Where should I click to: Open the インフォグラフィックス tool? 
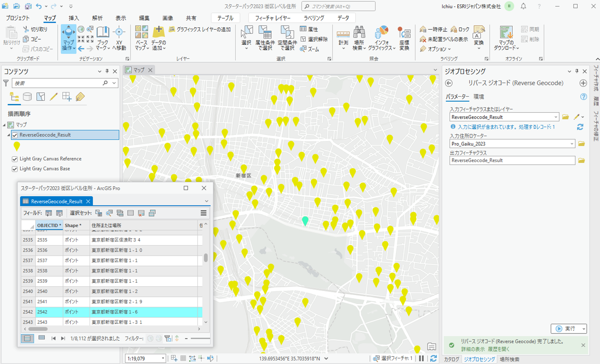click(382, 38)
